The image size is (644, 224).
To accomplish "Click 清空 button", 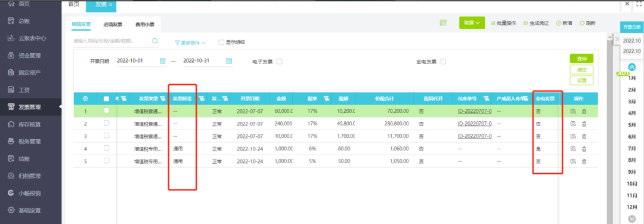I will [x=581, y=69].
